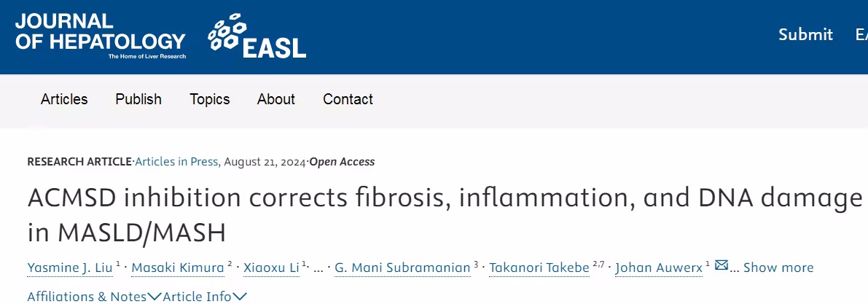Image resolution: width=868 pixels, height=304 pixels.
Task: Open author Yasmine J. Liu
Action: click(70, 268)
